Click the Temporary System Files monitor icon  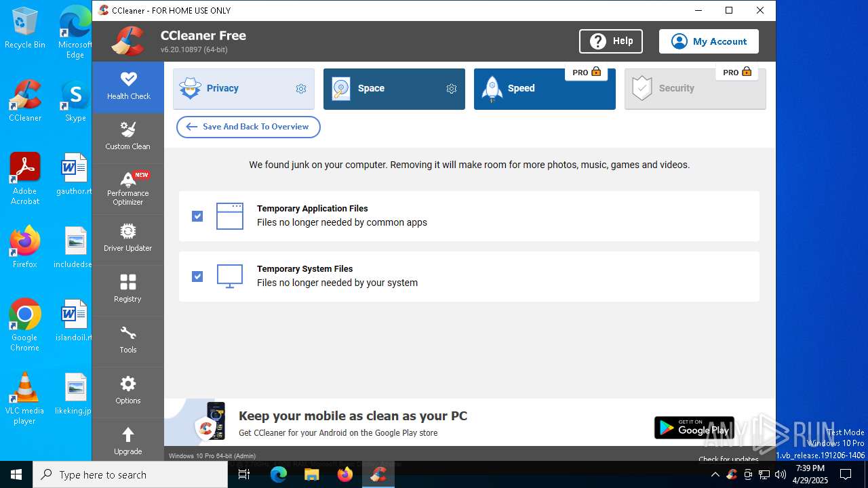point(230,277)
